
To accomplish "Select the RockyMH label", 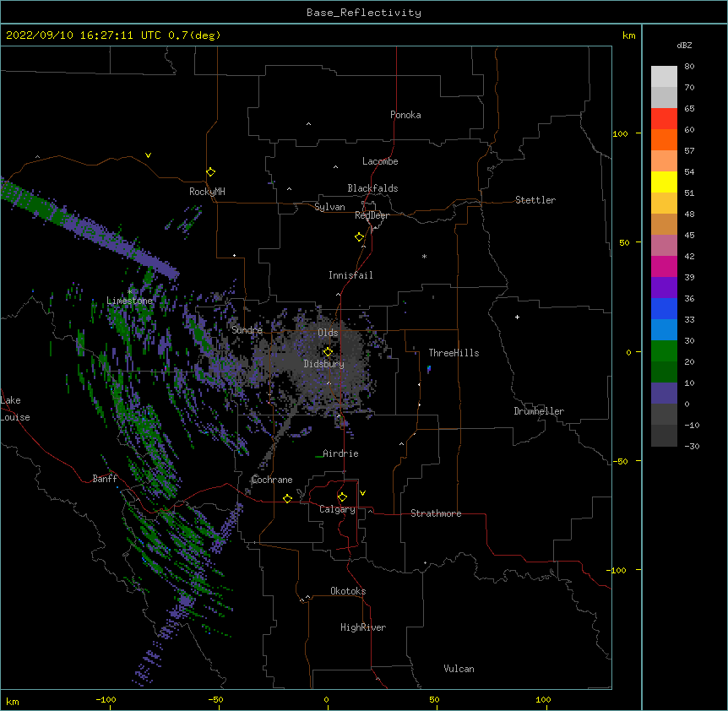I will [x=207, y=192].
